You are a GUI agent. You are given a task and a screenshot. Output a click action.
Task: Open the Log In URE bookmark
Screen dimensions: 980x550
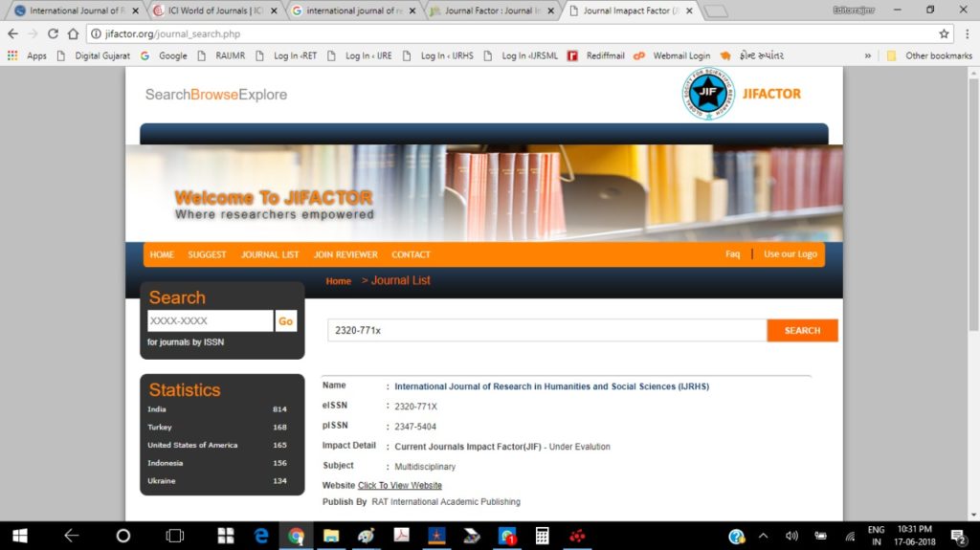[360, 55]
